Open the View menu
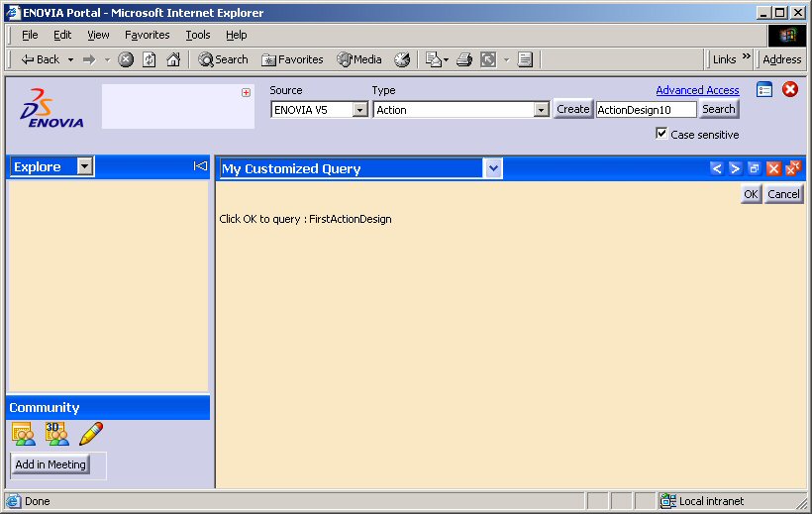812x514 pixels. pos(98,35)
